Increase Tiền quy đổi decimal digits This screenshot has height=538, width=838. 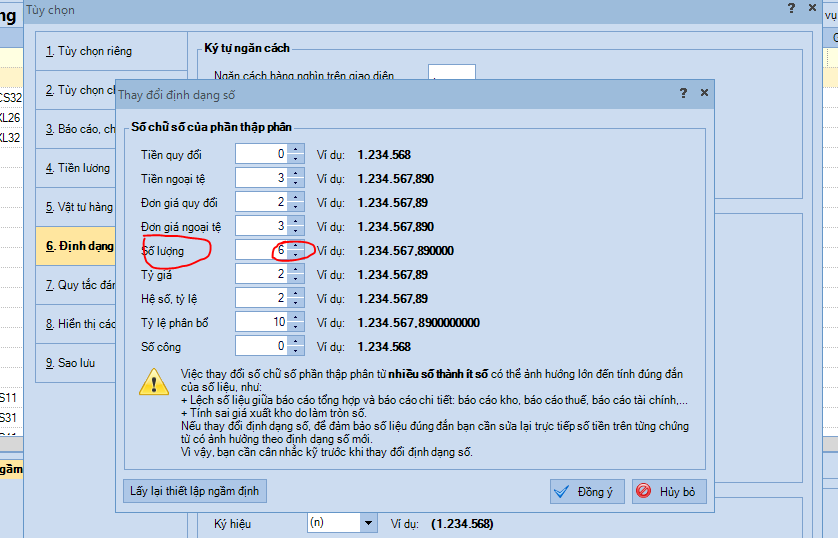coord(295,150)
